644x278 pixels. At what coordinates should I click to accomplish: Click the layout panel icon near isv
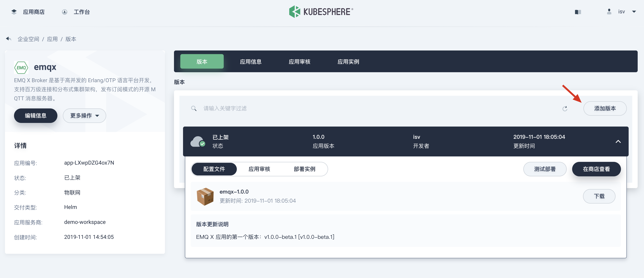578,12
